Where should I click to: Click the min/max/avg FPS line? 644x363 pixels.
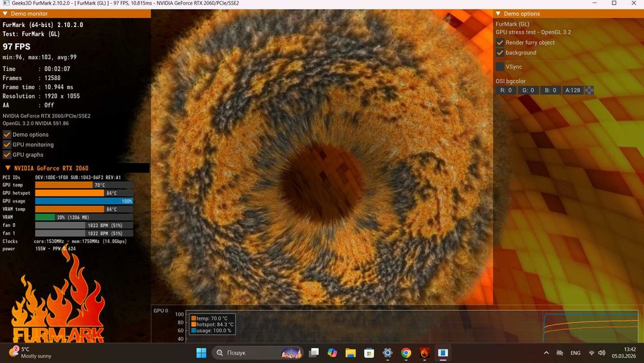coord(39,57)
